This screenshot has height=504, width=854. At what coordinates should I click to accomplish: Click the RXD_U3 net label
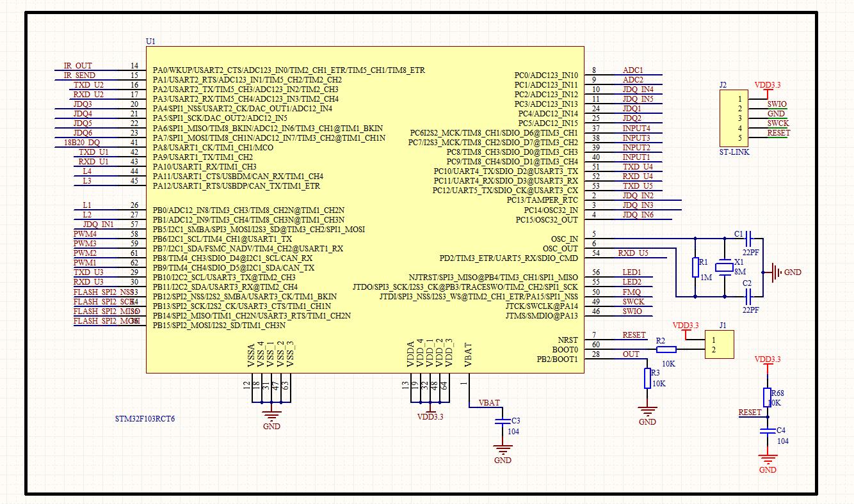point(88,282)
